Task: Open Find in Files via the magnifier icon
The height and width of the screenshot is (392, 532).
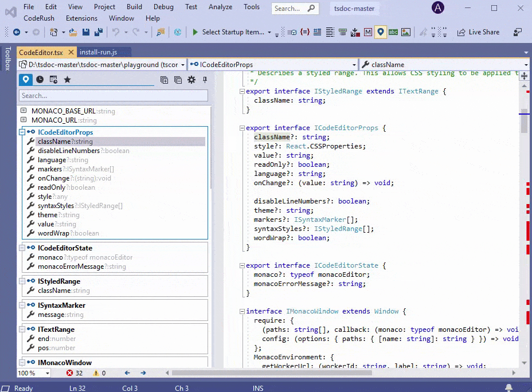Action: click(160, 32)
